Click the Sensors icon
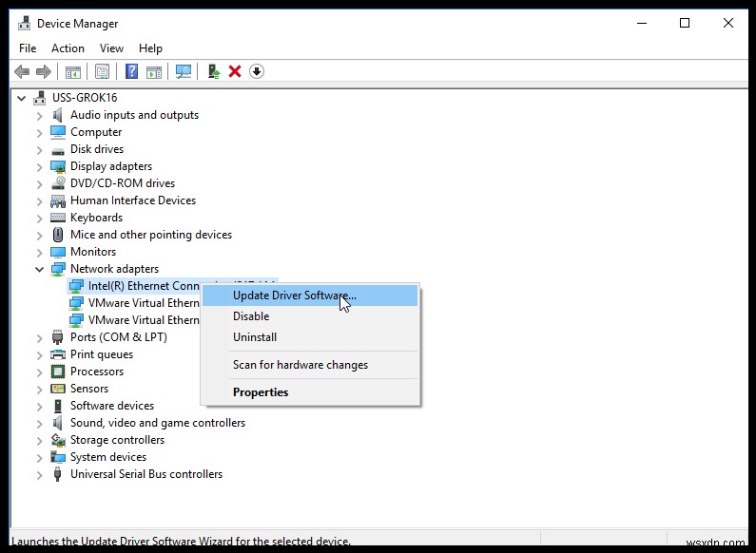The image size is (756, 553). coord(58,389)
